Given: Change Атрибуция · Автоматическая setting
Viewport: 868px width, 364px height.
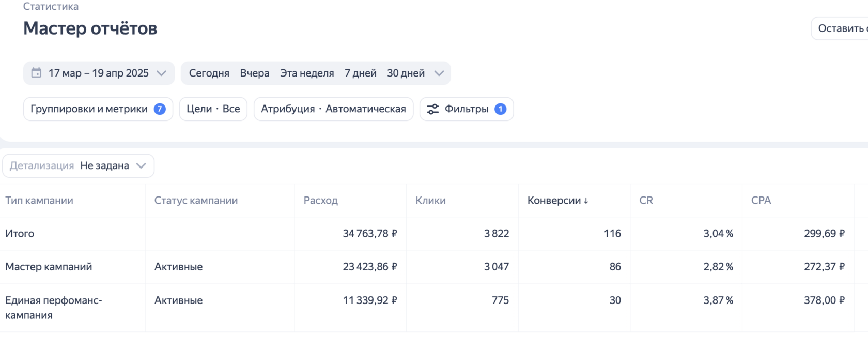Looking at the screenshot, I should 333,109.
